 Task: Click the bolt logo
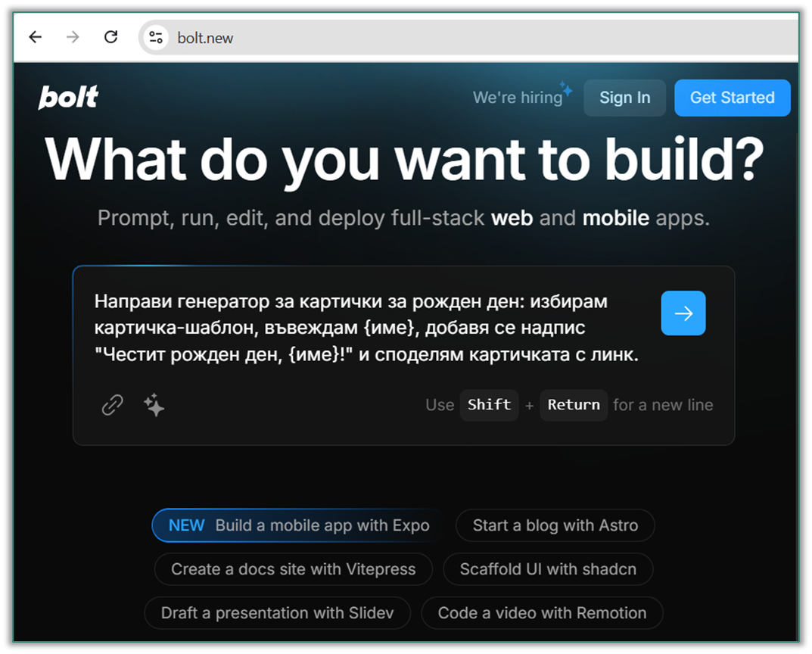pos(67,97)
